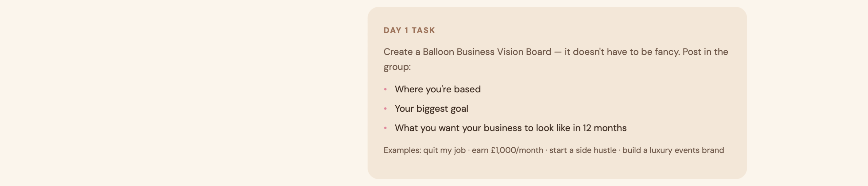Click the Post in the phrase
The width and height of the screenshot is (868, 186).
(x=705, y=52)
